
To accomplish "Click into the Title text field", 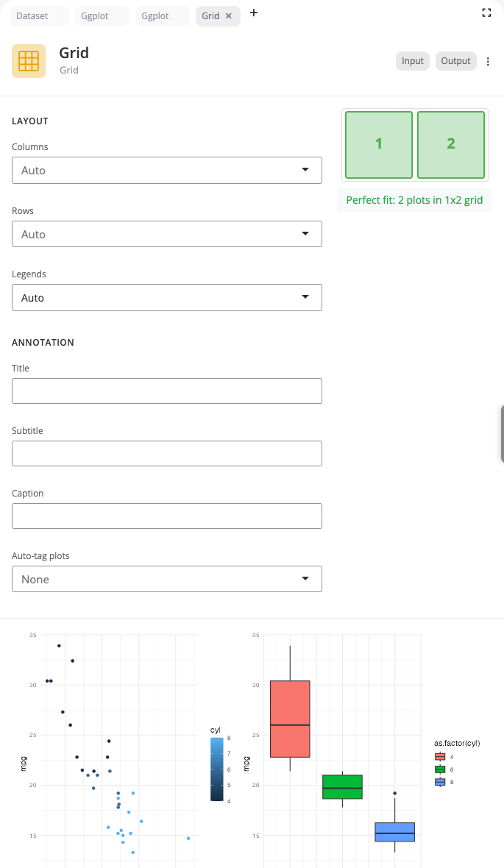I will 167,391.
